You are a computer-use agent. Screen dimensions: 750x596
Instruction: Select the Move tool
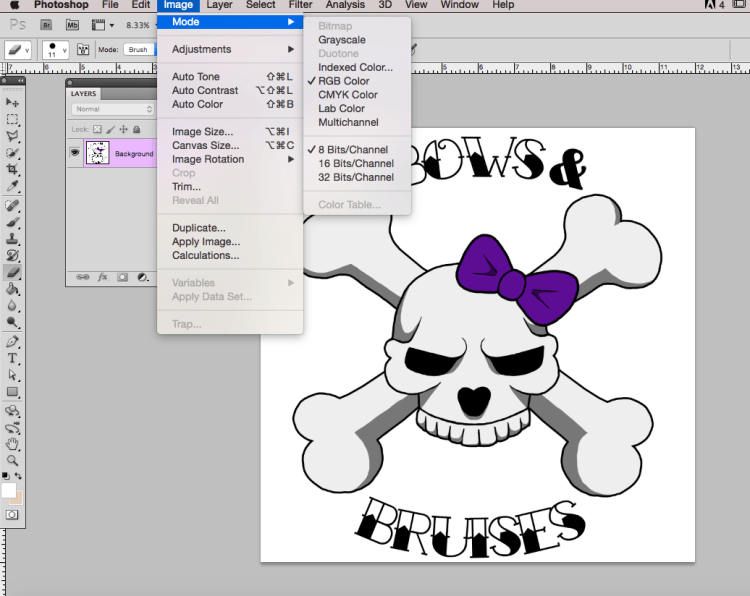(x=12, y=102)
